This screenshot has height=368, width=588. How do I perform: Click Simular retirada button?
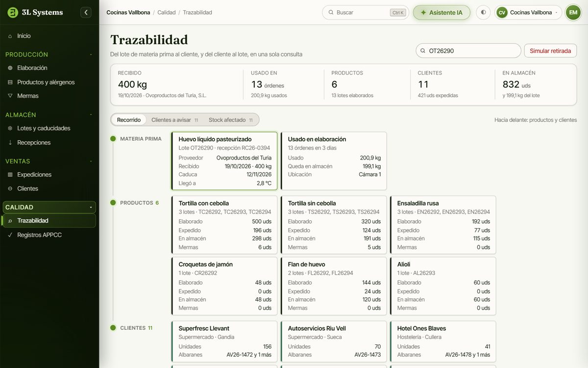click(x=550, y=51)
